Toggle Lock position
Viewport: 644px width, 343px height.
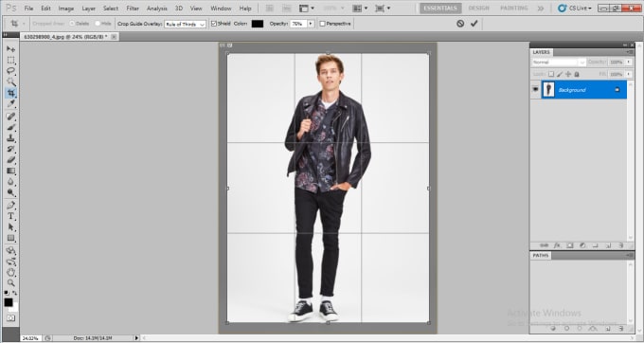[568, 74]
